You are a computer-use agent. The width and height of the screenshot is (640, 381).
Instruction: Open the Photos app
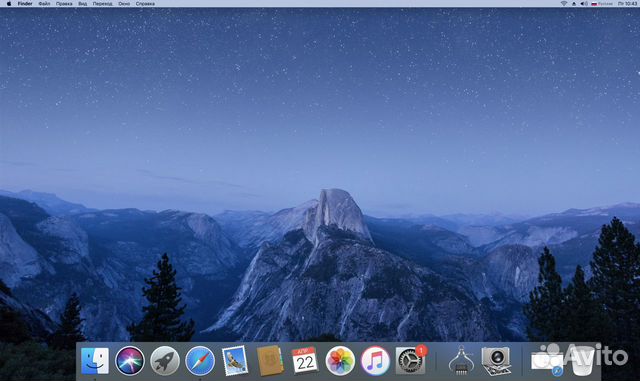(340, 361)
